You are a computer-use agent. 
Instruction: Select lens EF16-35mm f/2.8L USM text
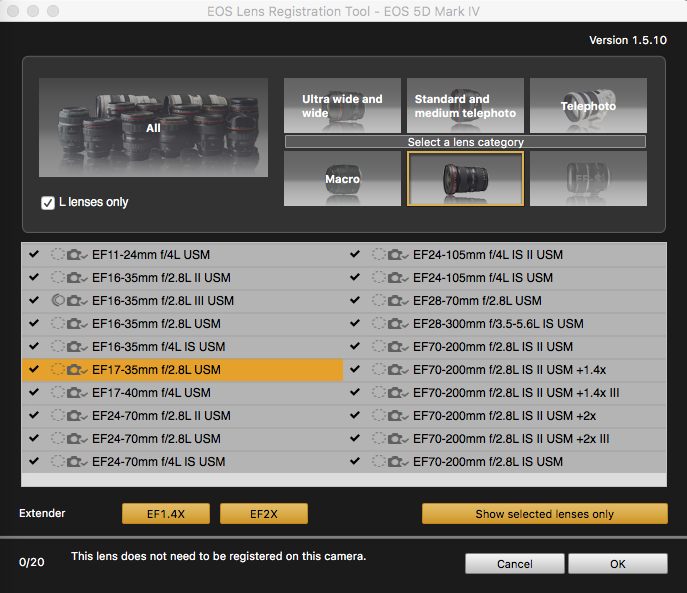tap(156, 324)
